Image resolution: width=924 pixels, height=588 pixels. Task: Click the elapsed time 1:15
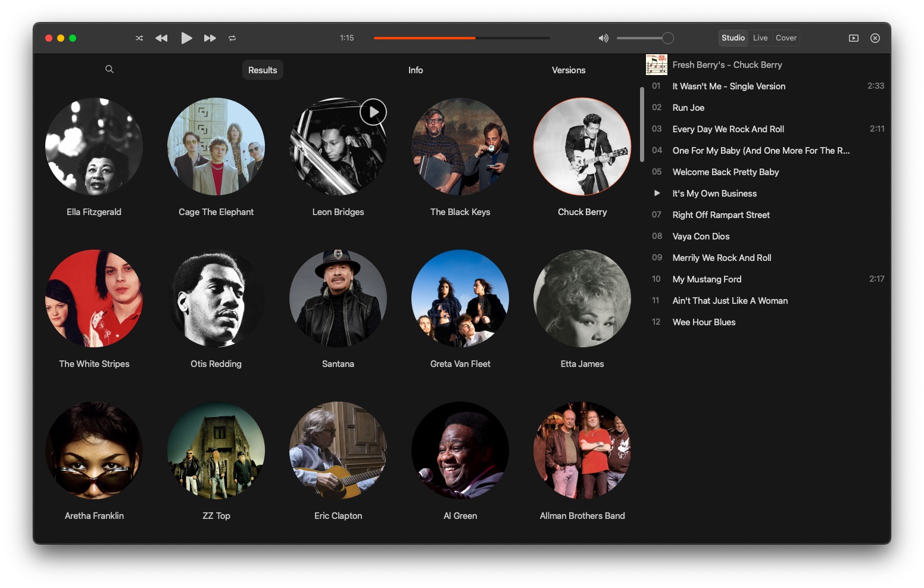point(347,38)
